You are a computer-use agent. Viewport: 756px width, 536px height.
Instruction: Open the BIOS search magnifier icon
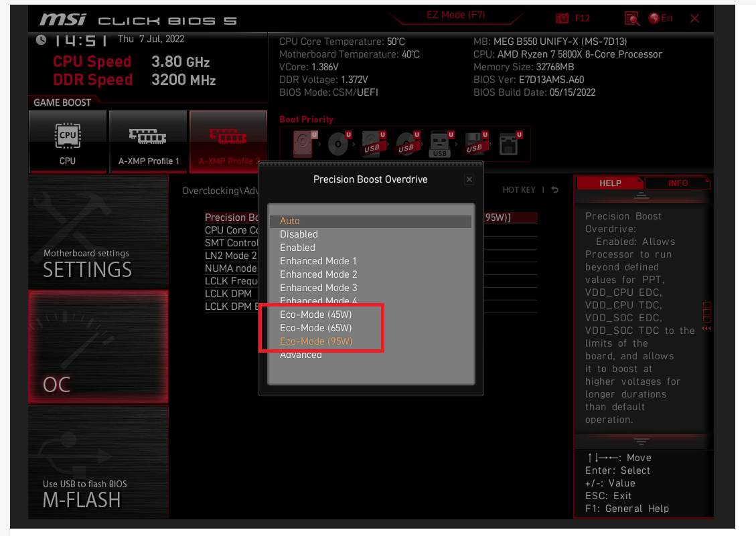pos(631,18)
